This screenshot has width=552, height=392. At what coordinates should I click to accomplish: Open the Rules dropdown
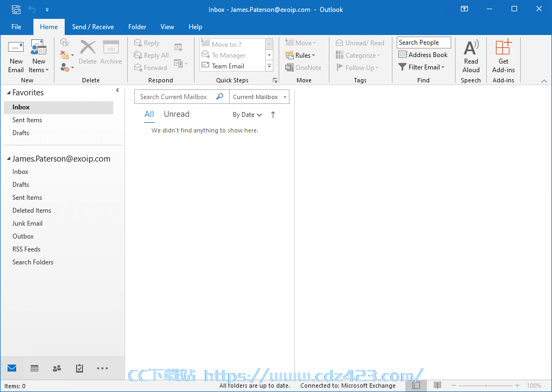(300, 55)
